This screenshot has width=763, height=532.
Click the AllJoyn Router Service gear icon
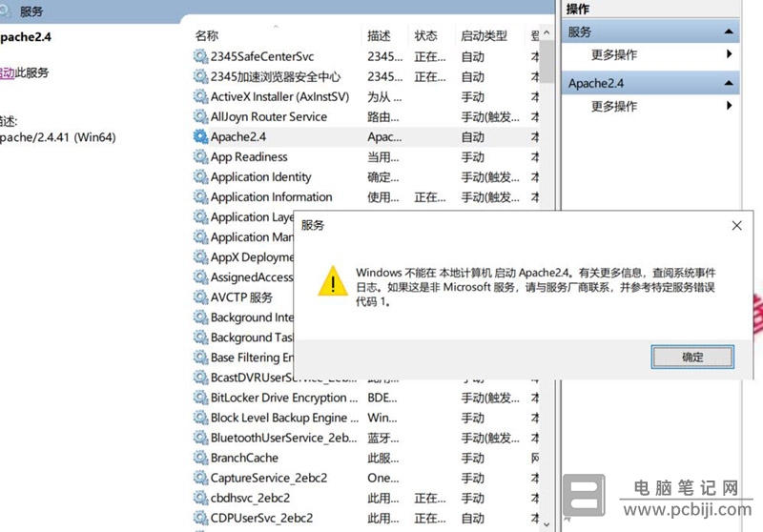(200, 116)
